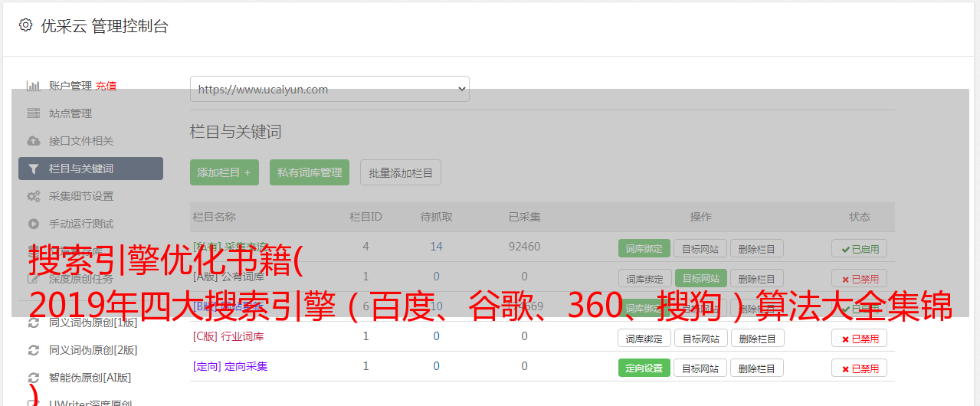Screen dimensions: 980x406
Task: Open the [A版] 公有词库 column name
Action: [x=228, y=277]
